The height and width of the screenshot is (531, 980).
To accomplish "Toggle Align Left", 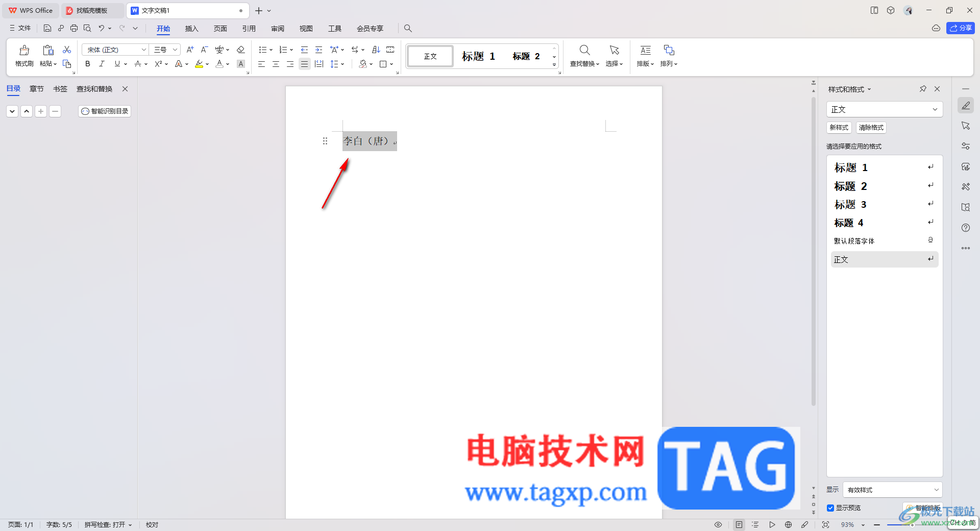I will pyautogui.click(x=261, y=64).
